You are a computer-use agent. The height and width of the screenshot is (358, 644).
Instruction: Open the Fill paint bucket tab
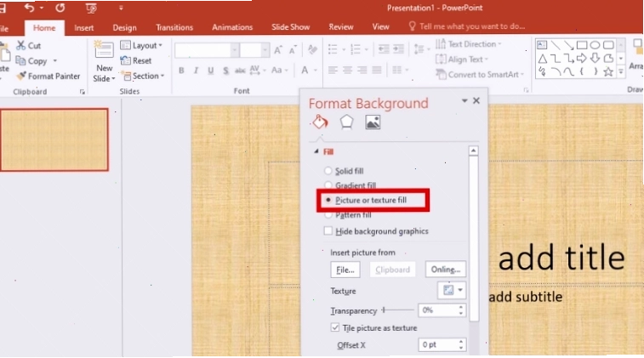[320, 122]
